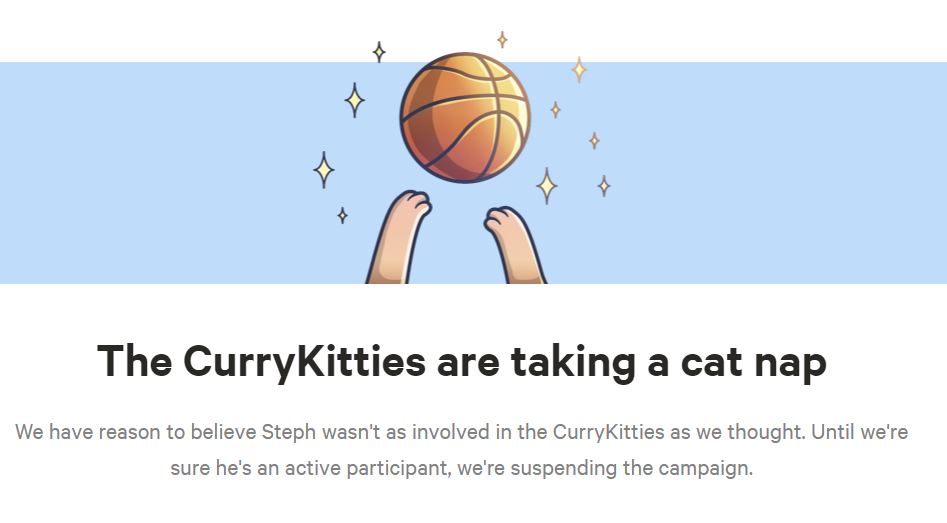Tap small dark sparkle left of left paw
947x523 pixels.
tap(342, 215)
